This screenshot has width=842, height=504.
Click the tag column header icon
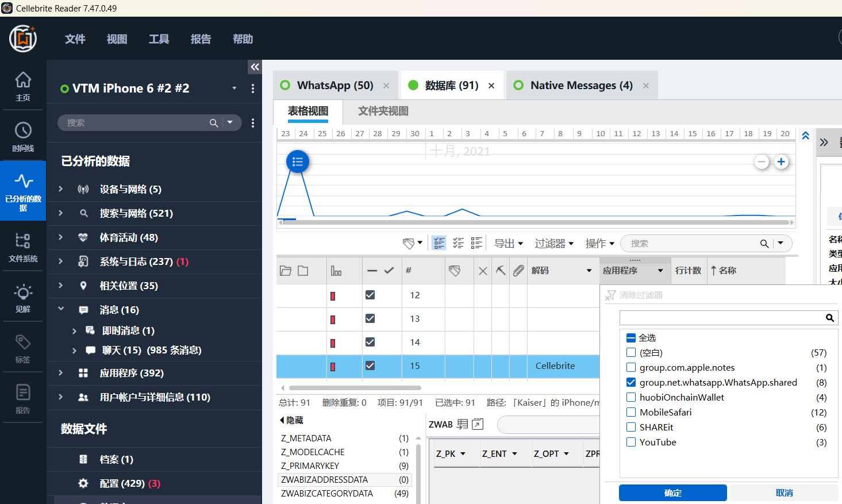click(x=455, y=271)
